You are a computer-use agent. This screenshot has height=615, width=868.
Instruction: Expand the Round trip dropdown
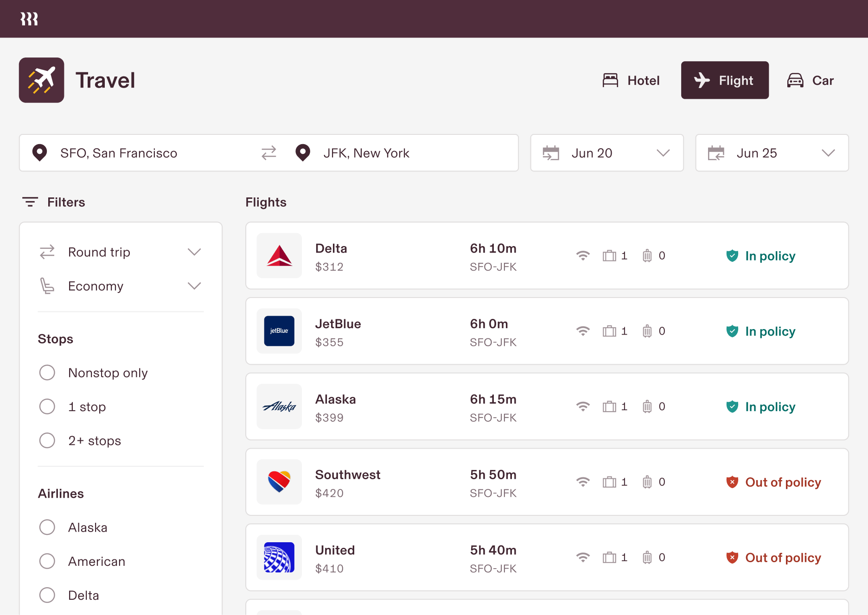point(194,252)
